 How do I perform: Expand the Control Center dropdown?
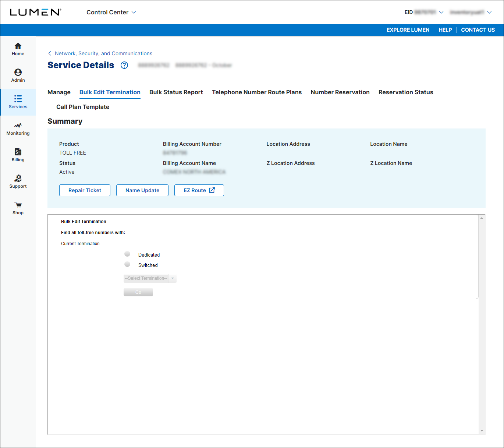pos(111,12)
